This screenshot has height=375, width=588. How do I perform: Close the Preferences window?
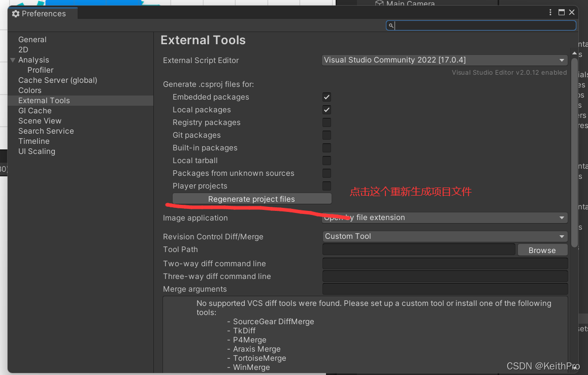(x=572, y=13)
